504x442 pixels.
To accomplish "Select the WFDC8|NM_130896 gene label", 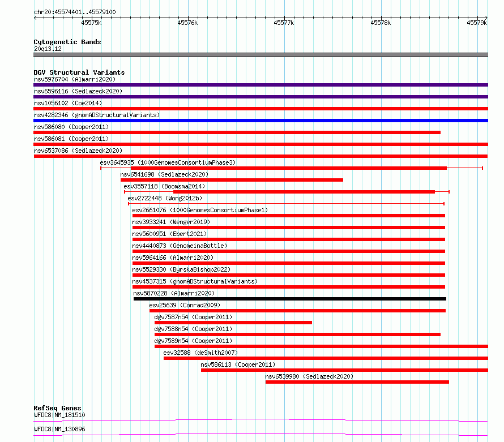I will pos(59,429).
